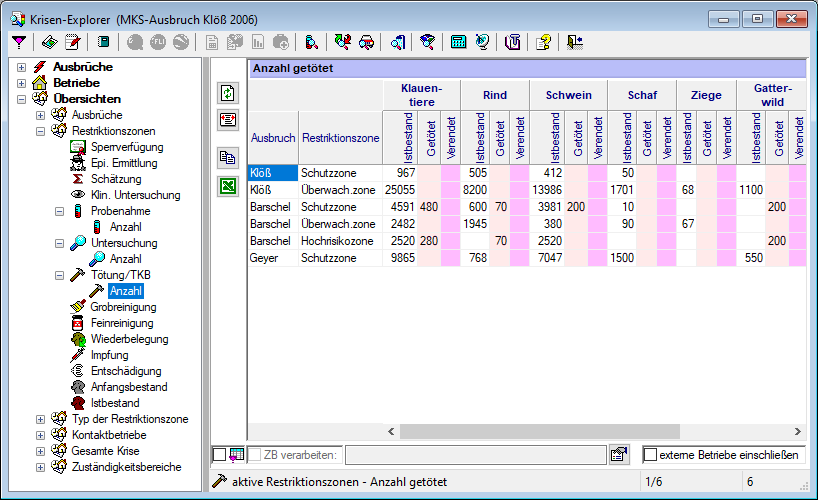The width and height of the screenshot is (818, 500).
Task: Click the text field beside 'ZB verarbeiten'
Action: pos(476,455)
